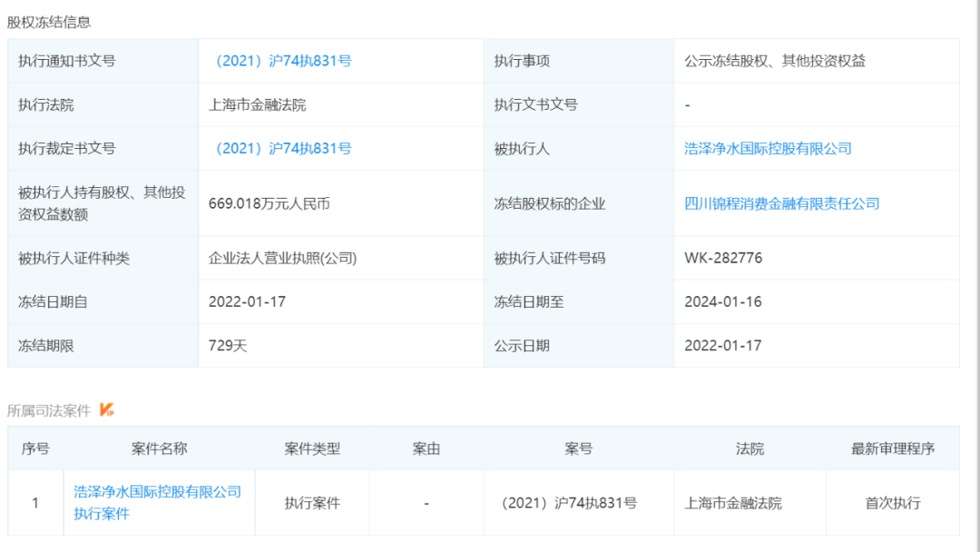Select the 股权冻结信息 section heading

pos(49,22)
